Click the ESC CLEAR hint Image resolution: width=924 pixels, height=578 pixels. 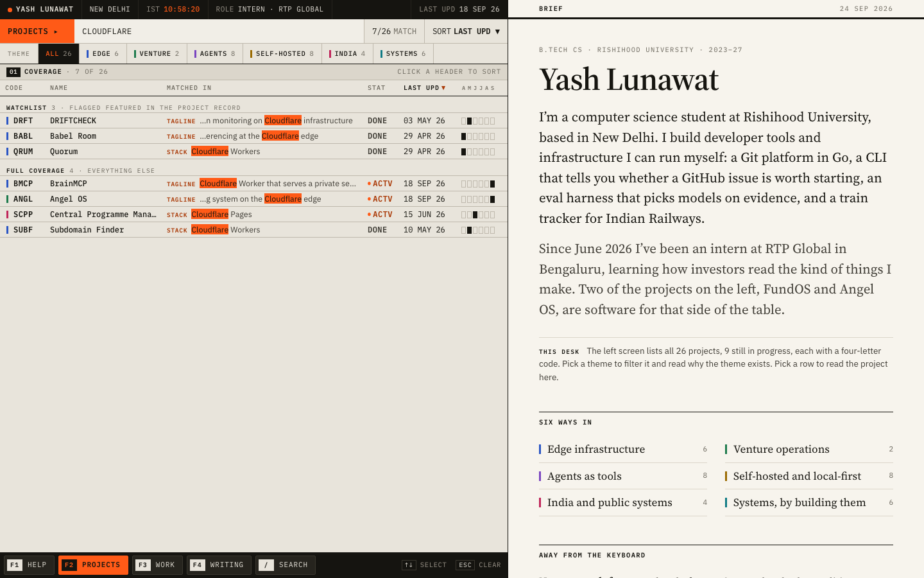coord(478,565)
